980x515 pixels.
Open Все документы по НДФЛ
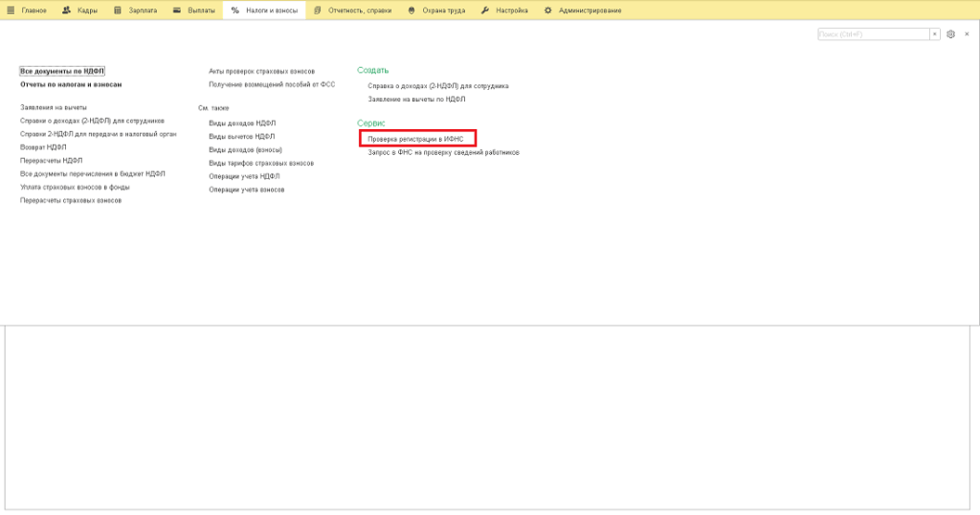pos(62,71)
